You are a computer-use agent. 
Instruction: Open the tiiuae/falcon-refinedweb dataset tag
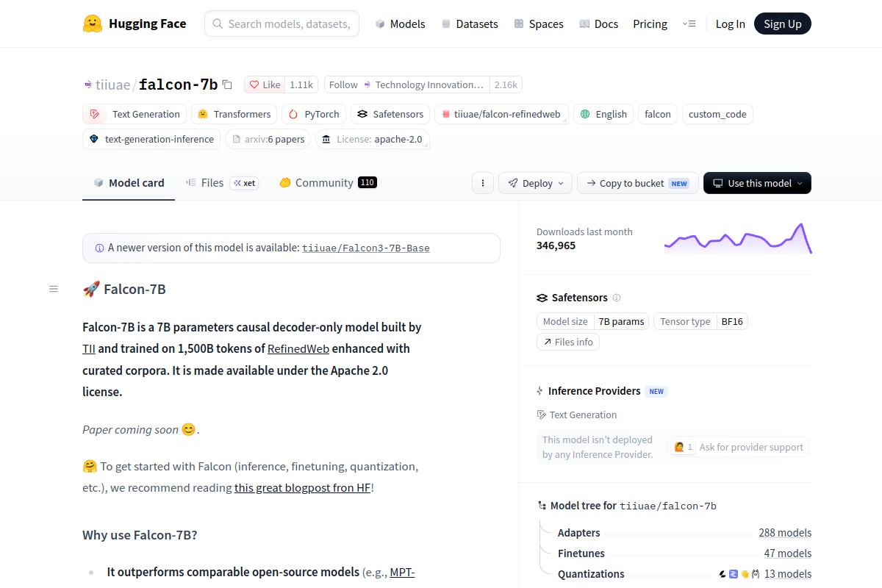tap(501, 114)
